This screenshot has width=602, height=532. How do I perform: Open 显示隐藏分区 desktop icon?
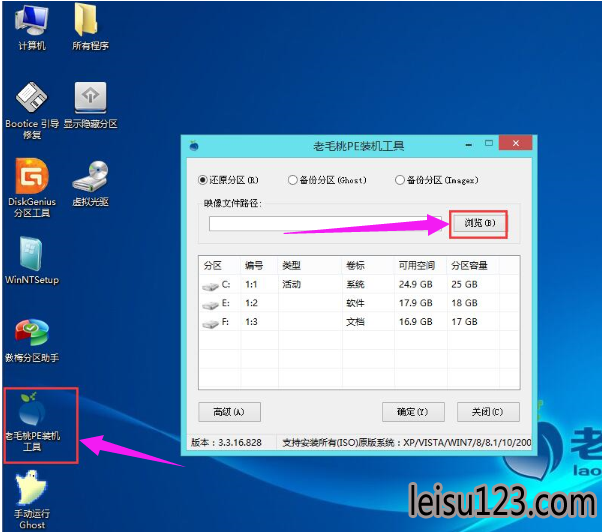point(90,105)
